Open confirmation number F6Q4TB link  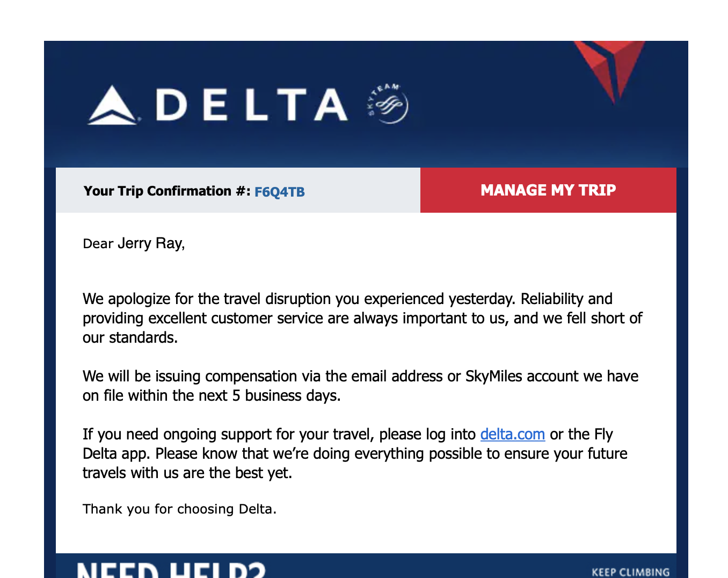279,192
